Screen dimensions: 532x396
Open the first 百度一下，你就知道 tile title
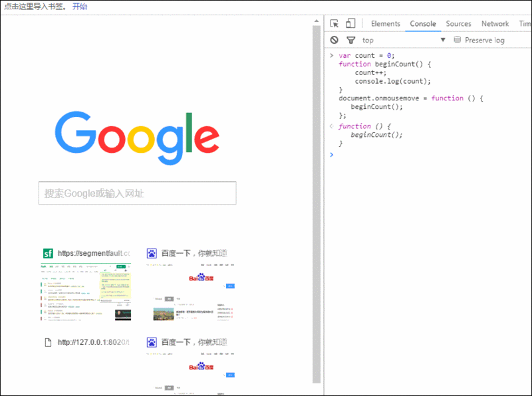click(x=194, y=253)
